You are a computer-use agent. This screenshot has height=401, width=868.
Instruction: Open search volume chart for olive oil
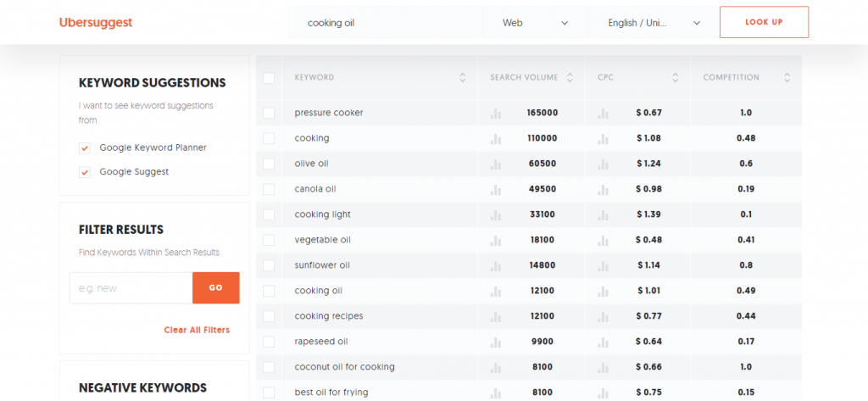tap(495, 164)
